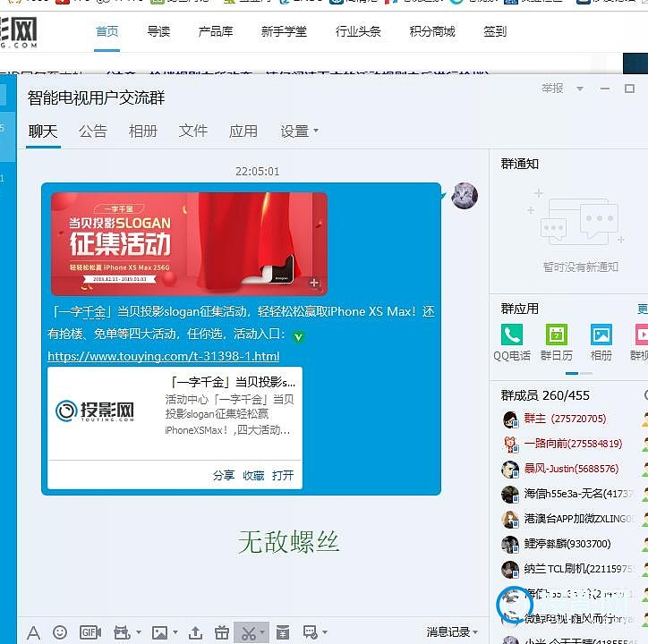Open 导读 in browser navigation
648x644 pixels.
pyautogui.click(x=158, y=31)
